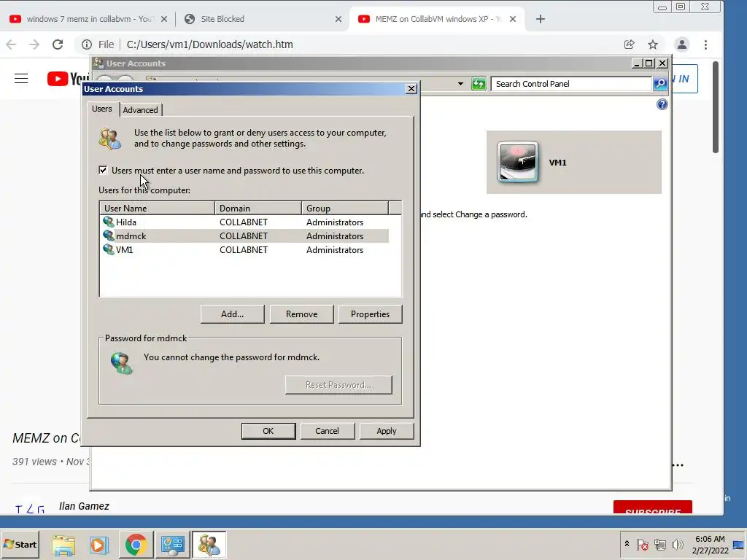Select 'MEMZ on CollabVM windows XP' tab
Screen dimensions: 747x560
(x=438, y=19)
